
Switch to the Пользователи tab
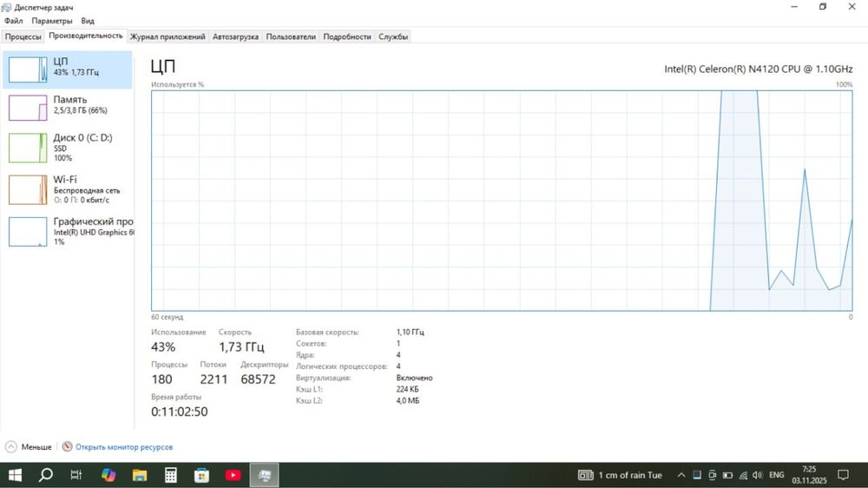point(291,36)
